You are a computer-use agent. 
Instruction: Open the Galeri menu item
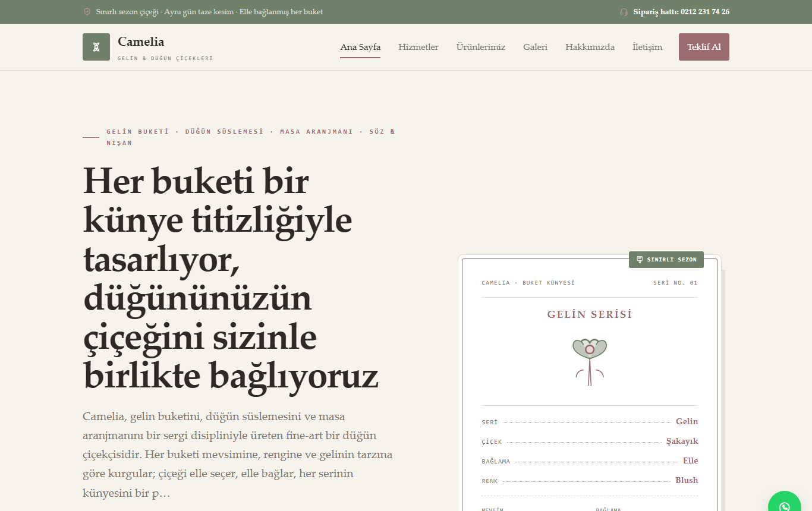point(535,47)
